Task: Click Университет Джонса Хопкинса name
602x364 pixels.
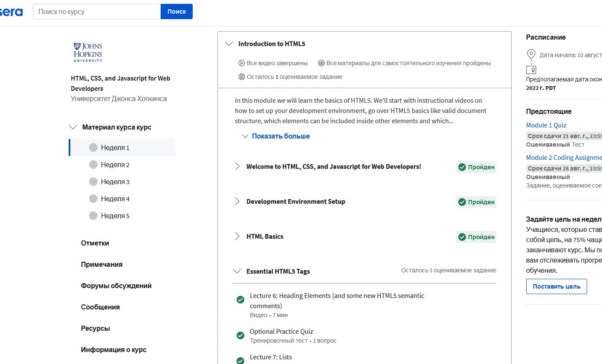Action: pyautogui.click(x=119, y=98)
